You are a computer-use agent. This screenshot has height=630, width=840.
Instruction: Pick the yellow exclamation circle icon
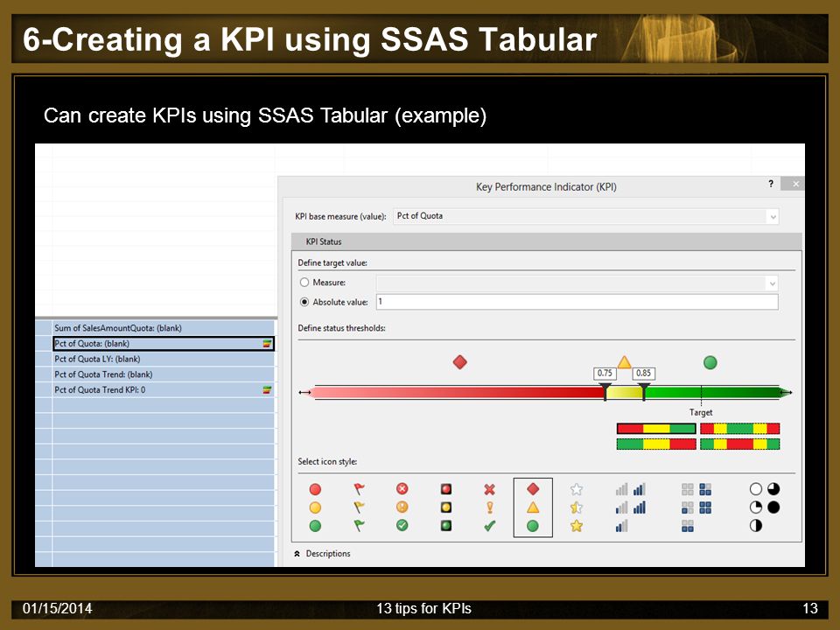coord(402,507)
